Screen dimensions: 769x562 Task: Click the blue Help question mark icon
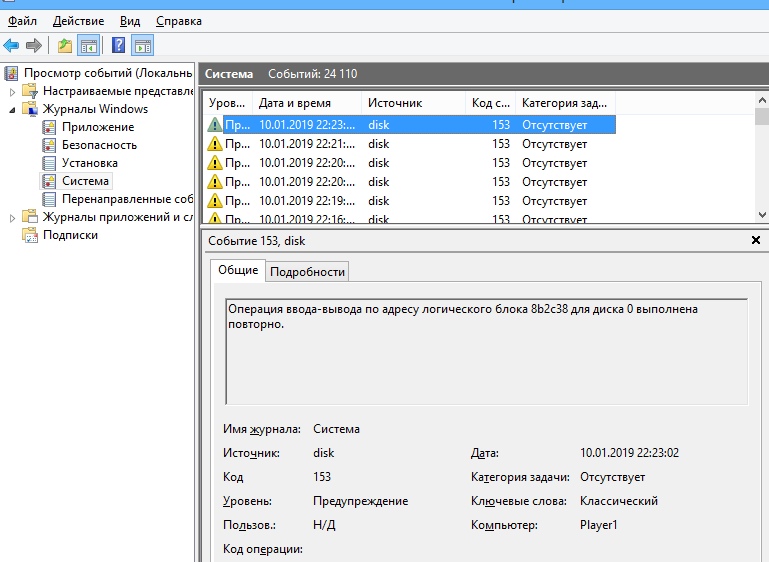[119, 45]
